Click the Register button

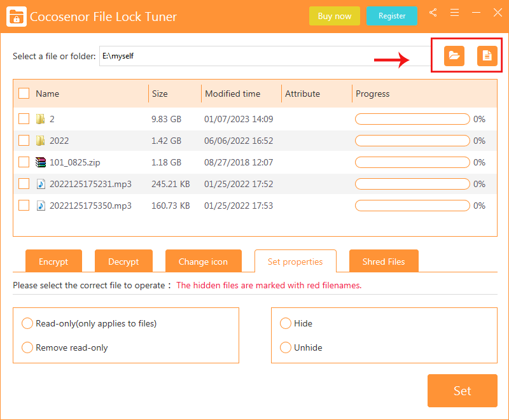[392, 16]
